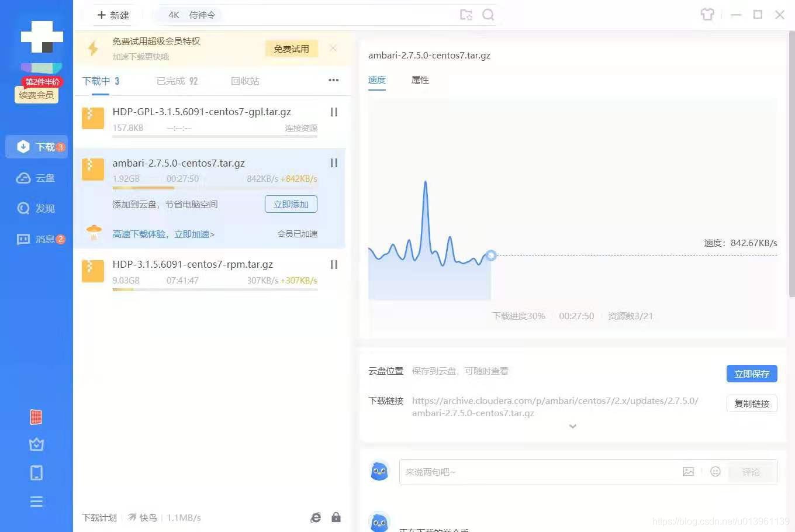Screen dimensions: 795x532
Task: Click the crown membership icon in sidebar
Action: (x=36, y=444)
